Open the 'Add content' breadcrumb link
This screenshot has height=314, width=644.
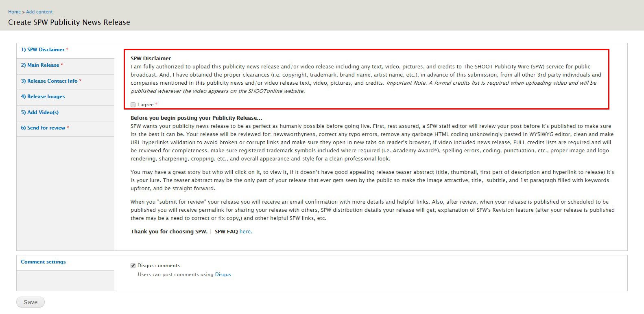click(x=39, y=12)
